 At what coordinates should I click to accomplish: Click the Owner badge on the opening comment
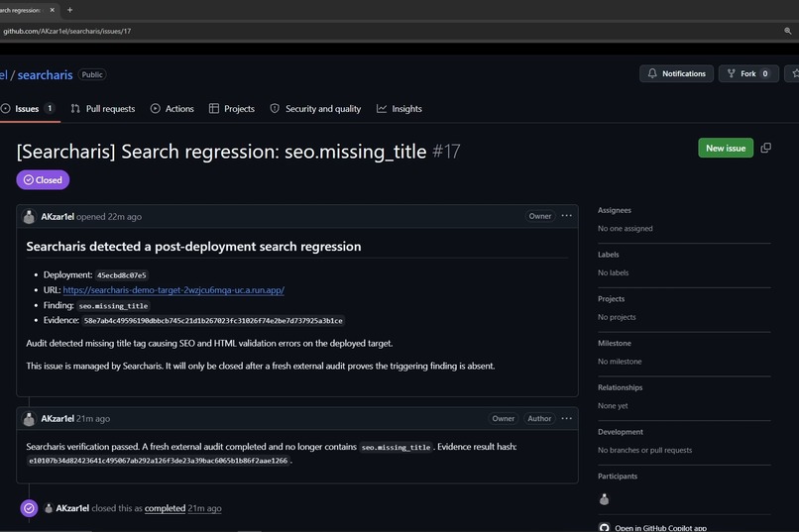click(539, 216)
